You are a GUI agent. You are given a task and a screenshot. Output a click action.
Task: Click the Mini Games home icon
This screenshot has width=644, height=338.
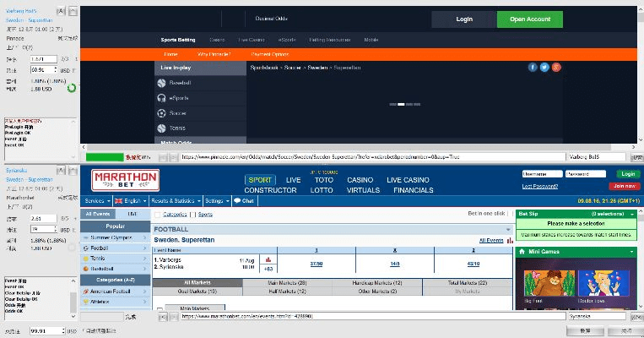click(523, 251)
